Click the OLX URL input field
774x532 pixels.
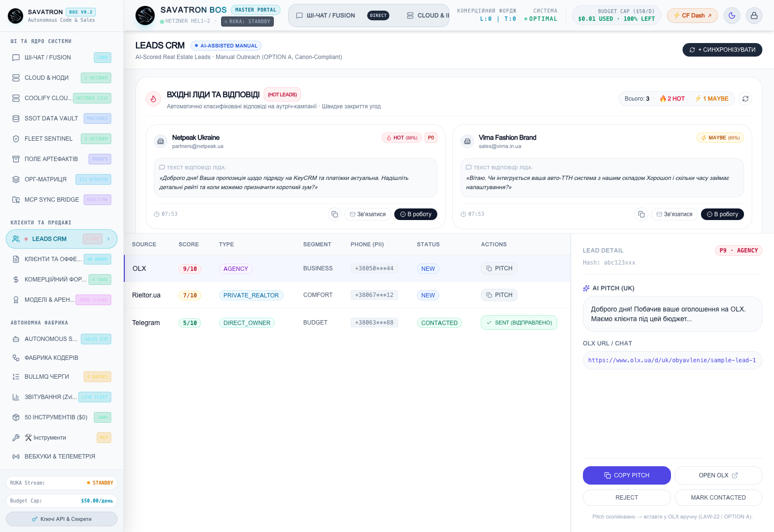click(x=672, y=360)
